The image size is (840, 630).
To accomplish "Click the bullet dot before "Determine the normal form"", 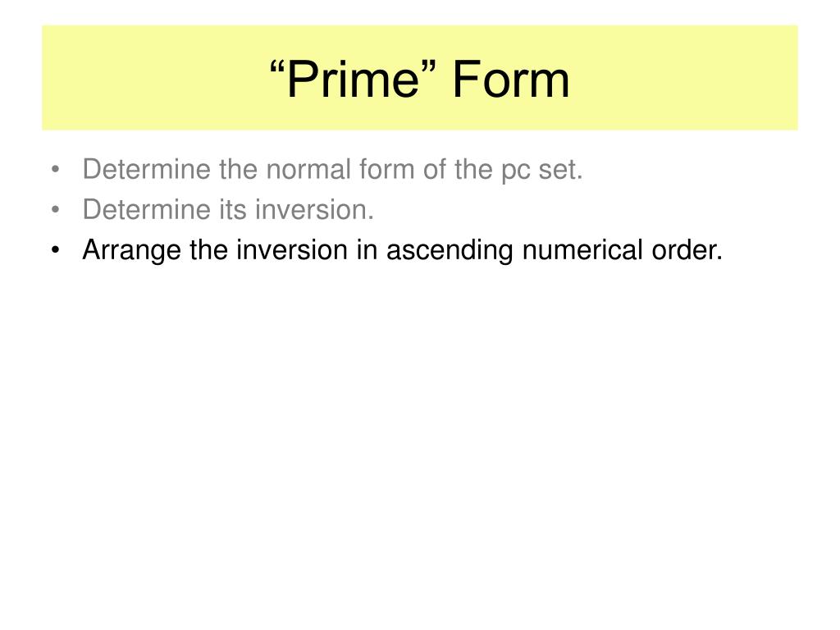I will [x=55, y=170].
